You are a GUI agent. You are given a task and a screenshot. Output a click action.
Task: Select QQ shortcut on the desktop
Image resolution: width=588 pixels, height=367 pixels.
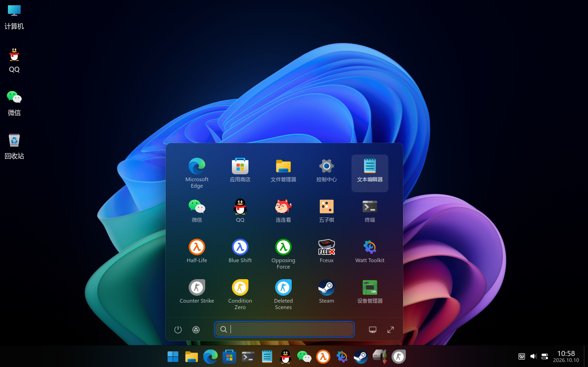click(x=14, y=60)
